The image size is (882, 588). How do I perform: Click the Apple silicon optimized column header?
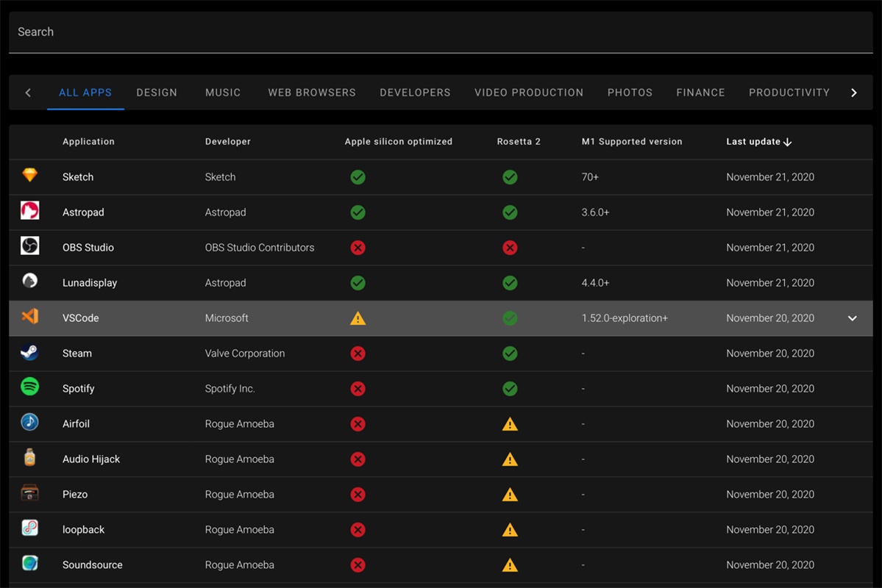pos(398,142)
